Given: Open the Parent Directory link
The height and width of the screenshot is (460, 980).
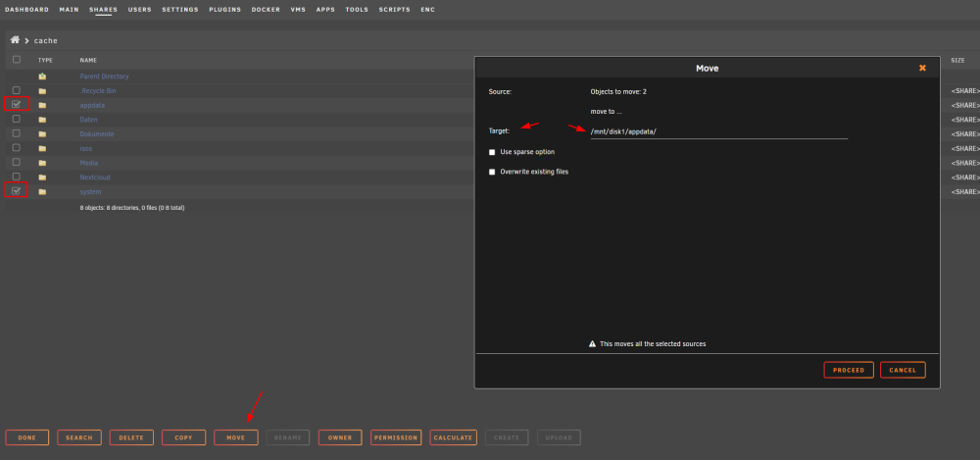Looking at the screenshot, I should click(x=105, y=77).
